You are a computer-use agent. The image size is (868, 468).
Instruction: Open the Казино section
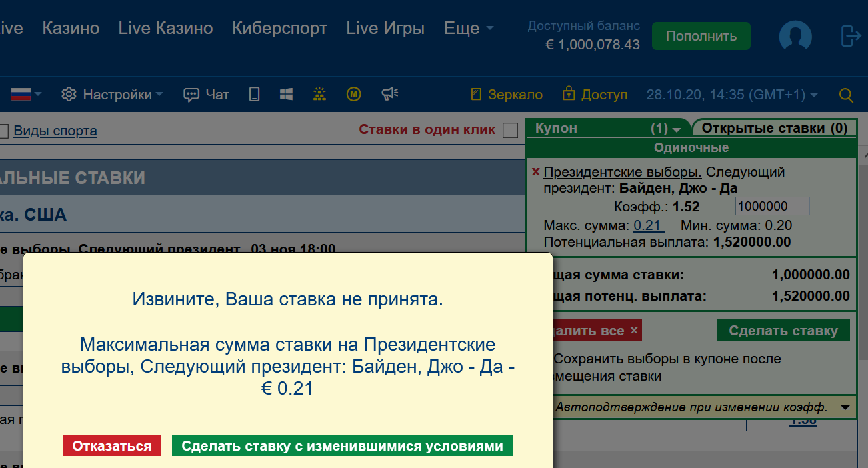pyautogui.click(x=71, y=29)
